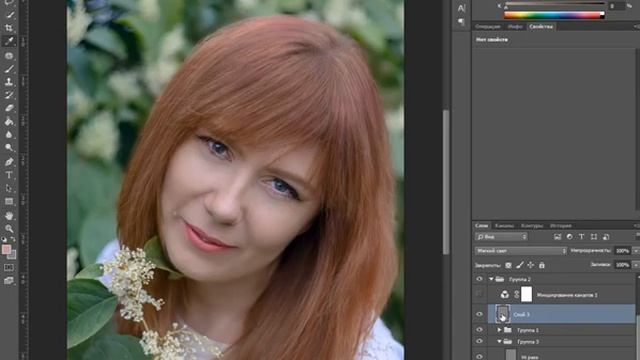Open the layer filter type dropdown
The height and width of the screenshot is (360, 640).
[x=501, y=237]
